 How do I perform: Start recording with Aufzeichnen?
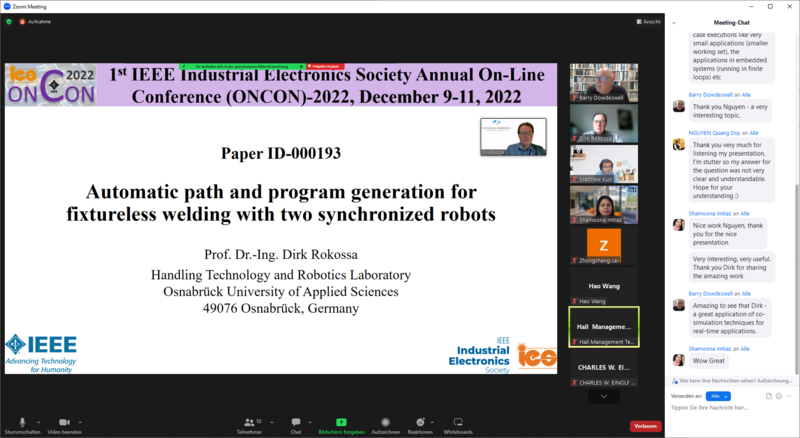click(x=386, y=425)
